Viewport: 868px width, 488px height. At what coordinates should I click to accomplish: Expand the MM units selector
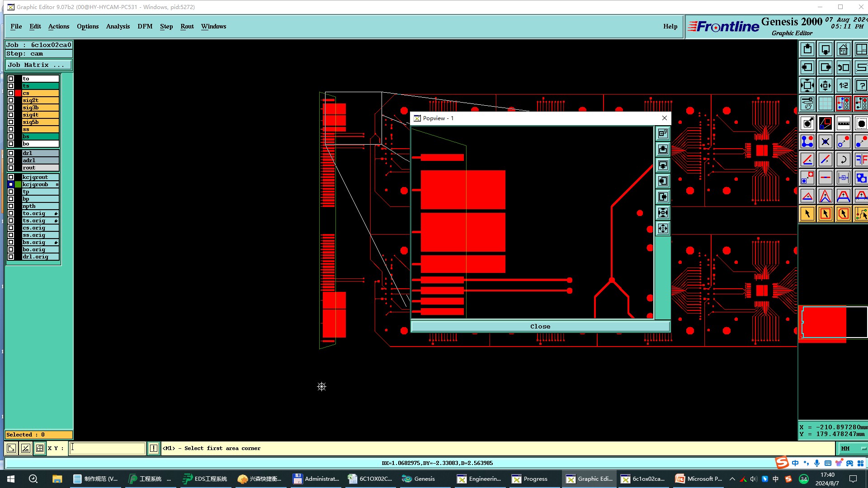coord(852,448)
